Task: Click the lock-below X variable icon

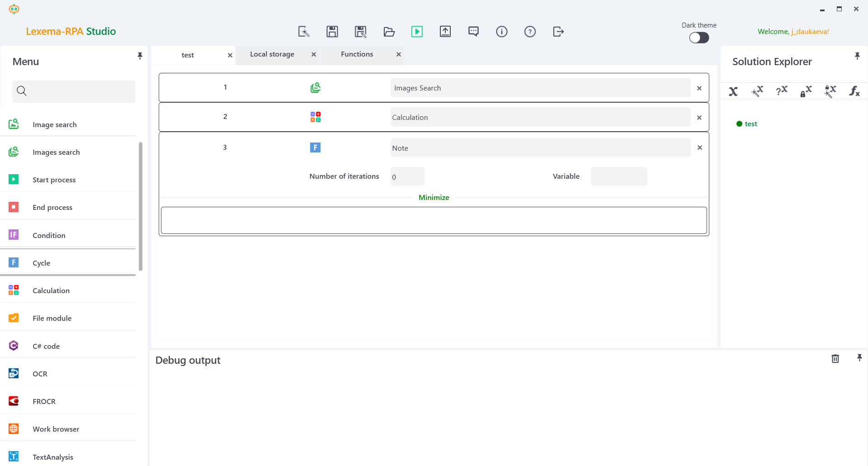Action: (x=806, y=91)
